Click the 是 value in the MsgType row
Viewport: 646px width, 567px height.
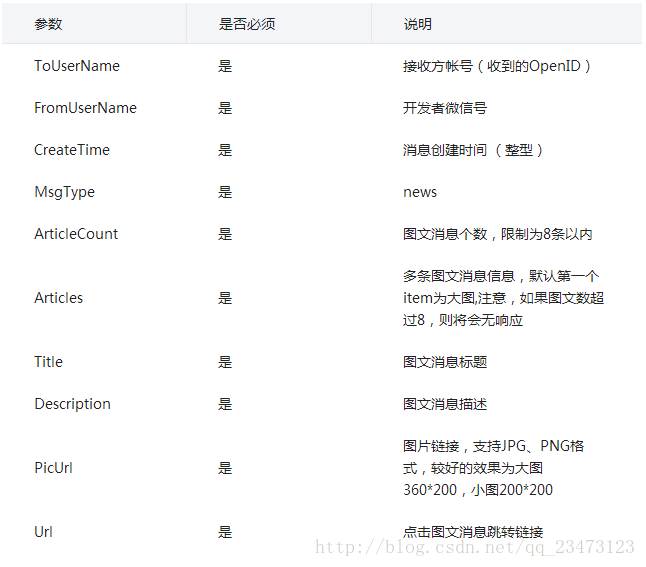tap(225, 192)
